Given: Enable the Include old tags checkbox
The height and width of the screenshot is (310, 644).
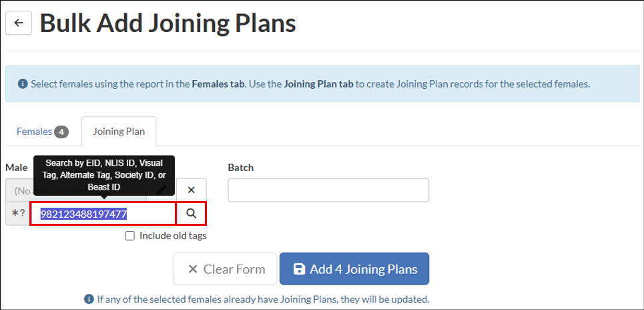Looking at the screenshot, I should (x=130, y=236).
